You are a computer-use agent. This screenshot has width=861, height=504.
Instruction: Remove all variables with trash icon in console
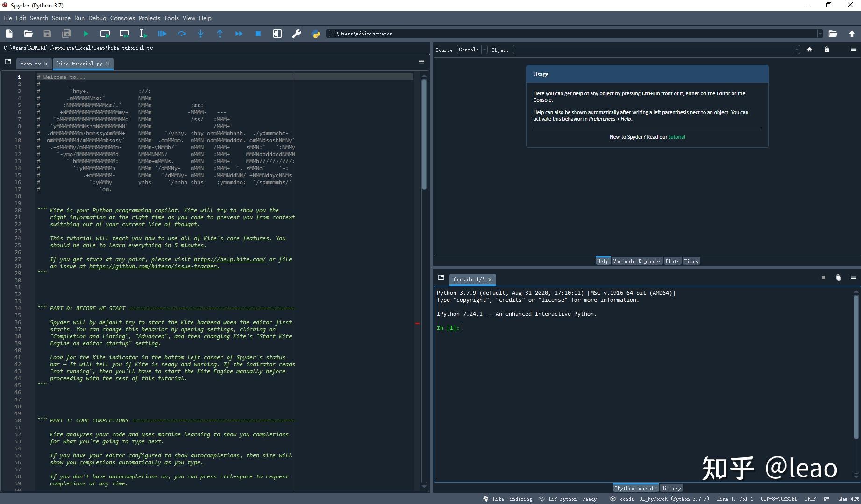click(838, 277)
